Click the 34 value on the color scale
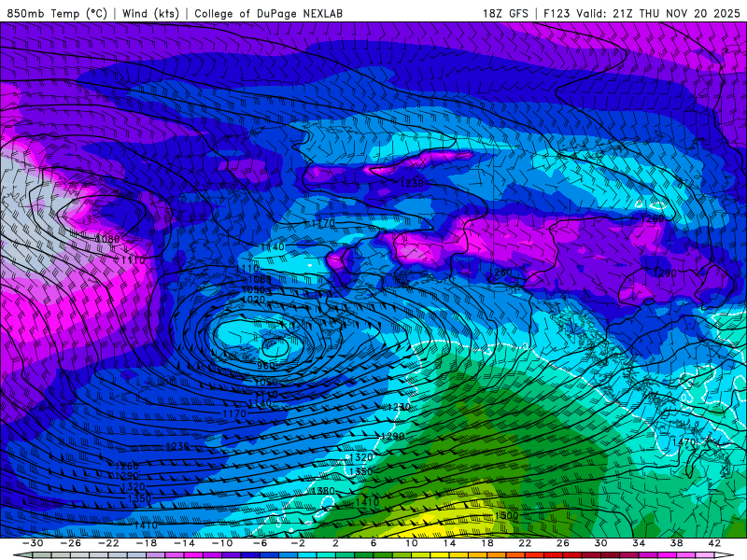Viewport: 747px width, 560px height. coord(639,543)
